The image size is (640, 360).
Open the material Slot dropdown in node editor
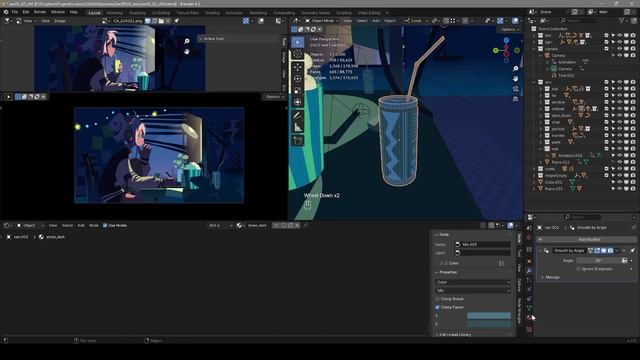point(220,225)
